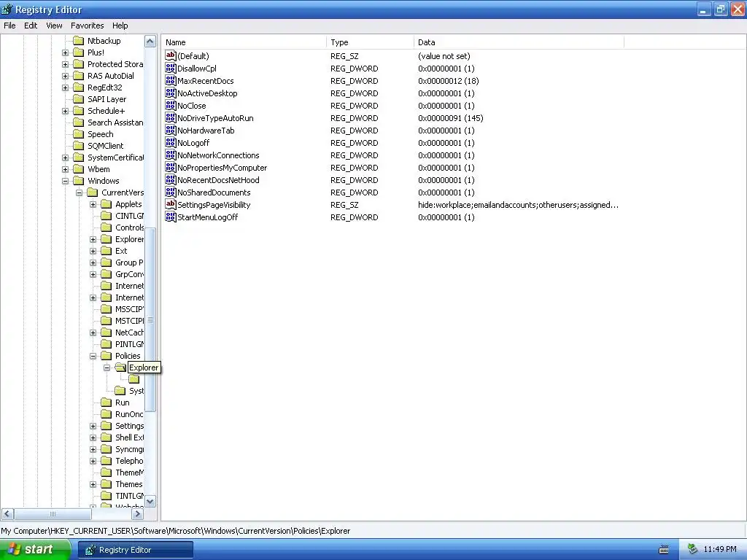Select the NoDriveTypeAutoRun value name
The image size is (747, 560).
tap(215, 118)
